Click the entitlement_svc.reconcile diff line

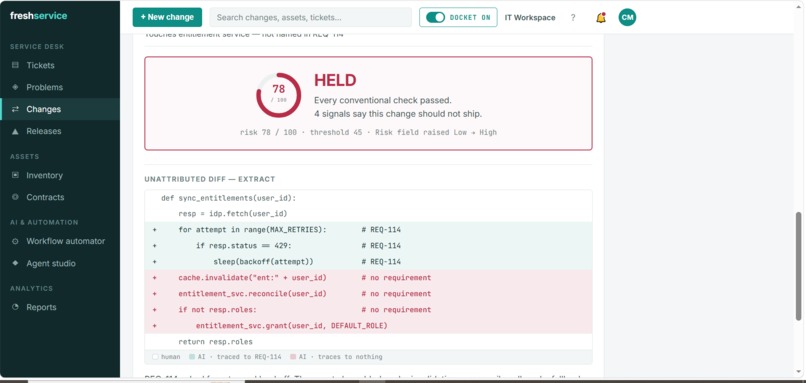368,294
